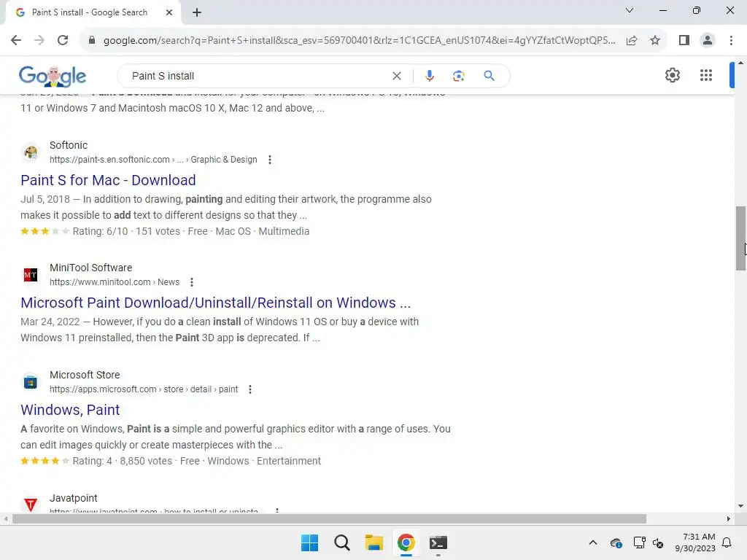The height and width of the screenshot is (560, 747).
Task: Go back to the previous page
Action: pos(16,40)
